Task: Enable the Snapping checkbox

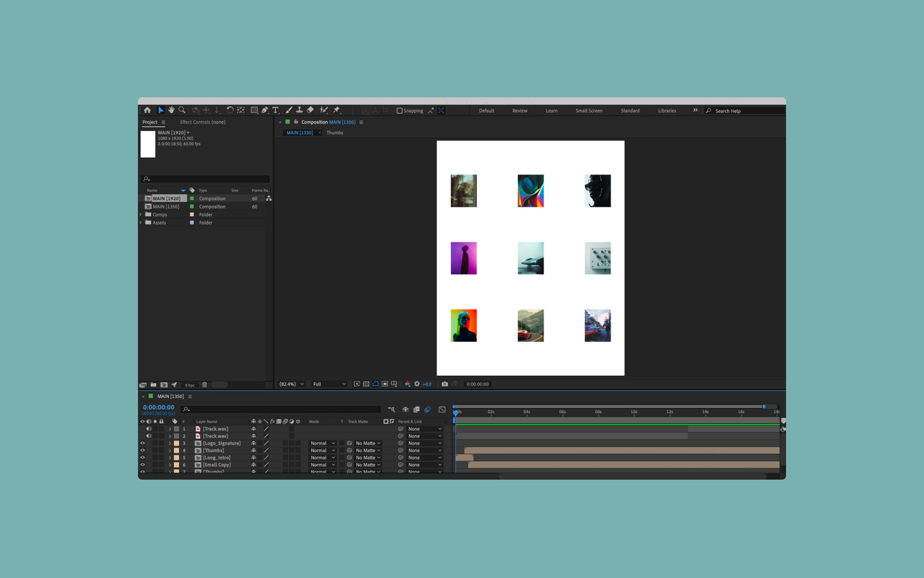Action: coord(400,111)
